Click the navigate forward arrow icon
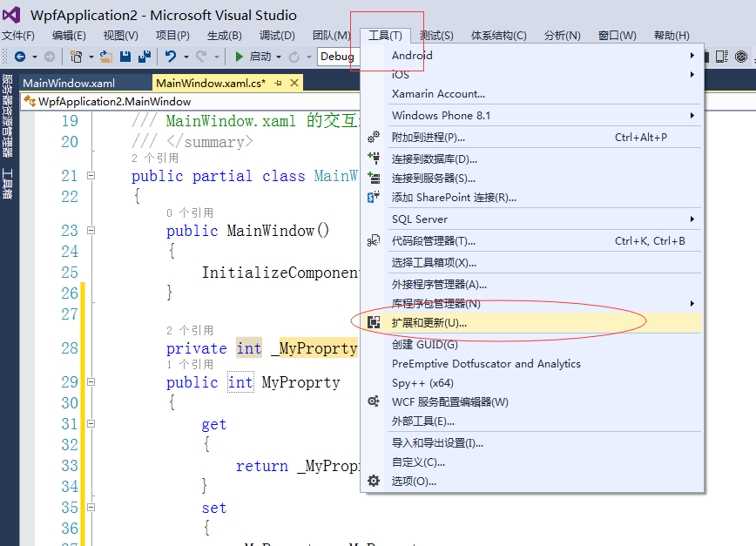The width and height of the screenshot is (756, 546). (x=49, y=57)
